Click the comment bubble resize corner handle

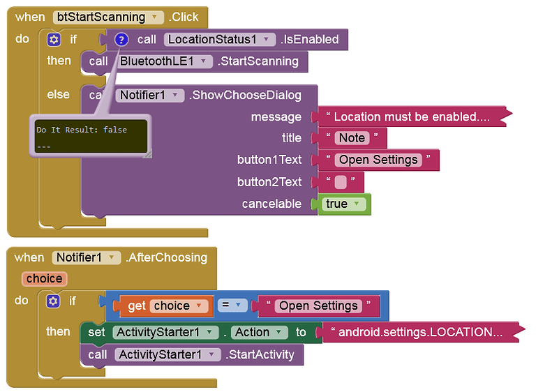coord(148,154)
